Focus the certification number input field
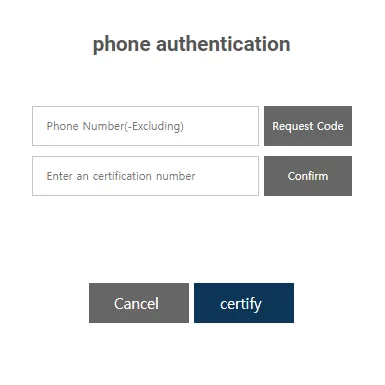 pyautogui.click(x=145, y=176)
